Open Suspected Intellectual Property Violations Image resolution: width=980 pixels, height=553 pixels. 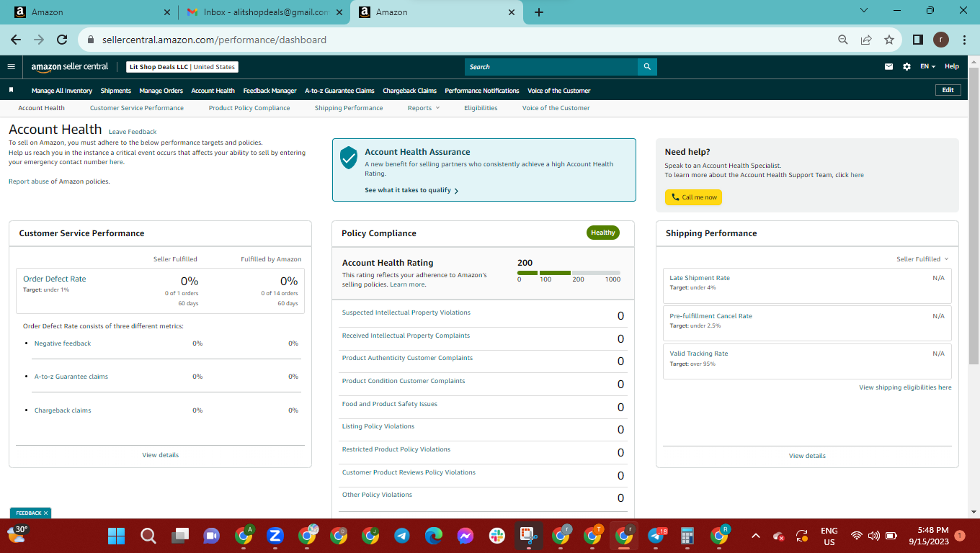[406, 313]
